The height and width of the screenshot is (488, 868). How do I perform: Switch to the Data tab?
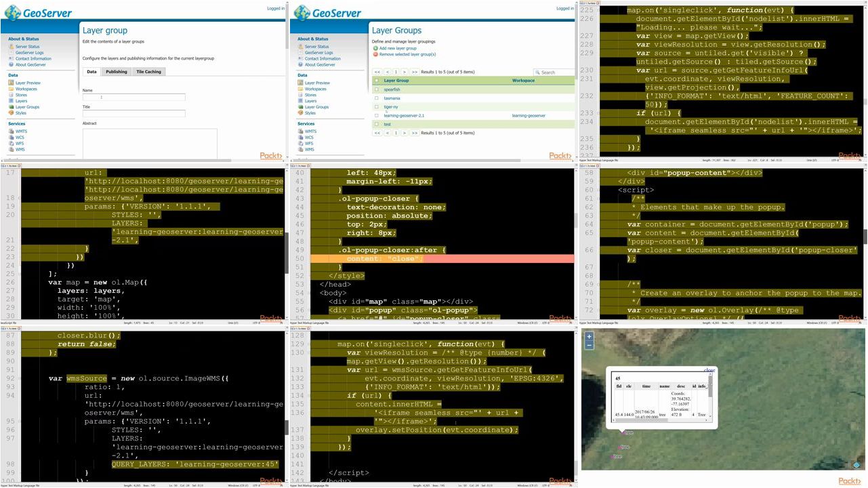point(92,71)
